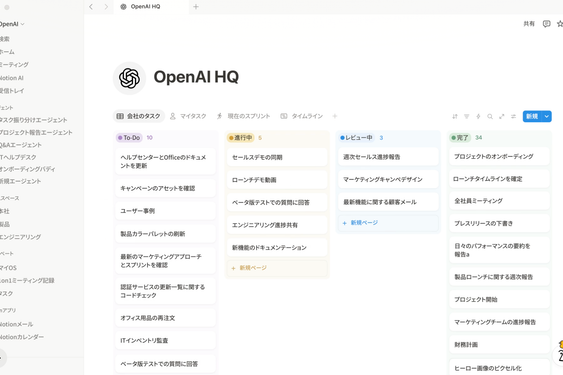
Task: Open the ローンチデモ動画 card
Action: click(x=277, y=180)
